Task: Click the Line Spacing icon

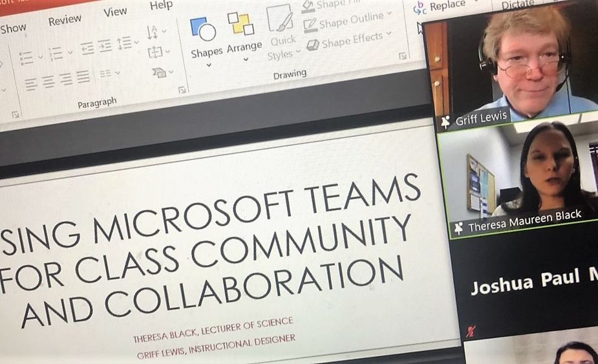Action: (124, 43)
